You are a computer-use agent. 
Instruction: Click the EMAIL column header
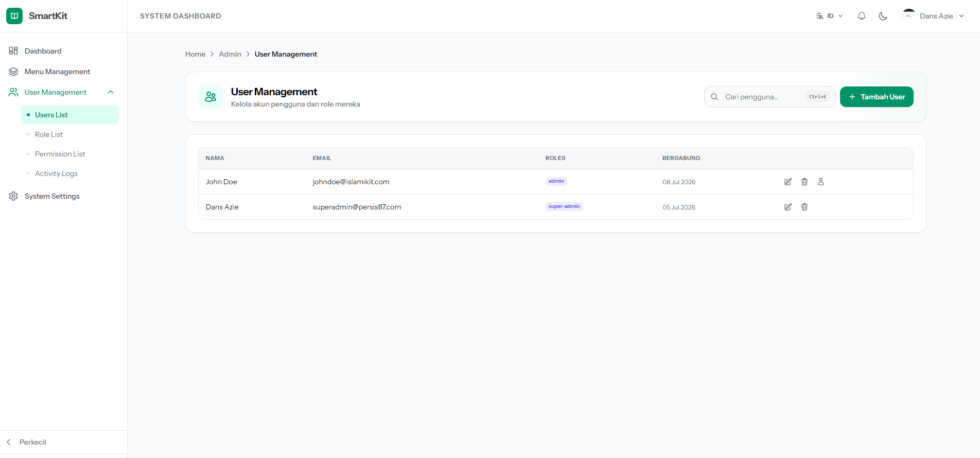pos(322,158)
